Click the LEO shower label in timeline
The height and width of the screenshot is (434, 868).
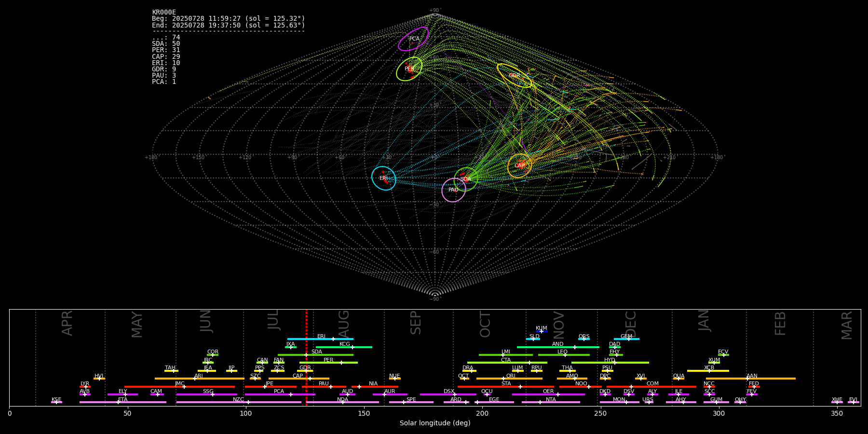(563, 352)
